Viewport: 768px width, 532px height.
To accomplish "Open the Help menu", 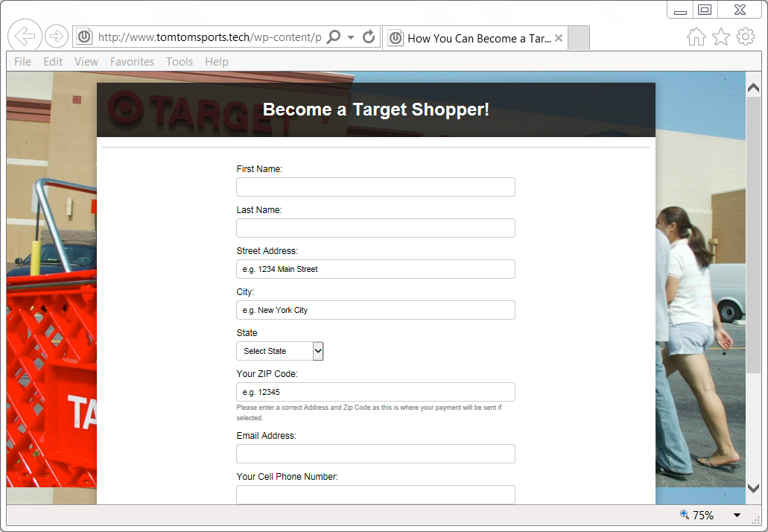I will pos(217,62).
